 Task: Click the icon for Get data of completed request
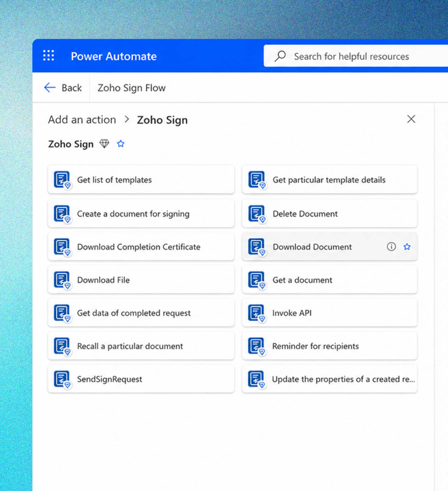tap(62, 313)
